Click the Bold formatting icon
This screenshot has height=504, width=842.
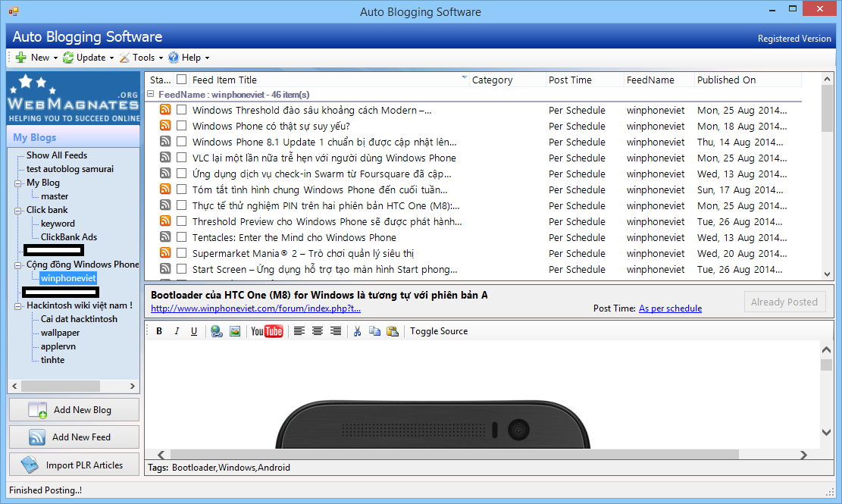pyautogui.click(x=159, y=331)
